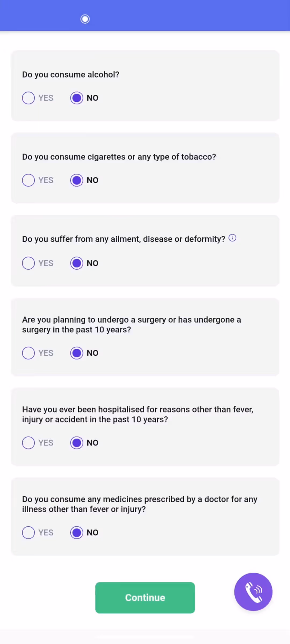Viewport: 290px width, 644px height.
Task: Answer YES for prescribed medicines question
Action: 28,532
